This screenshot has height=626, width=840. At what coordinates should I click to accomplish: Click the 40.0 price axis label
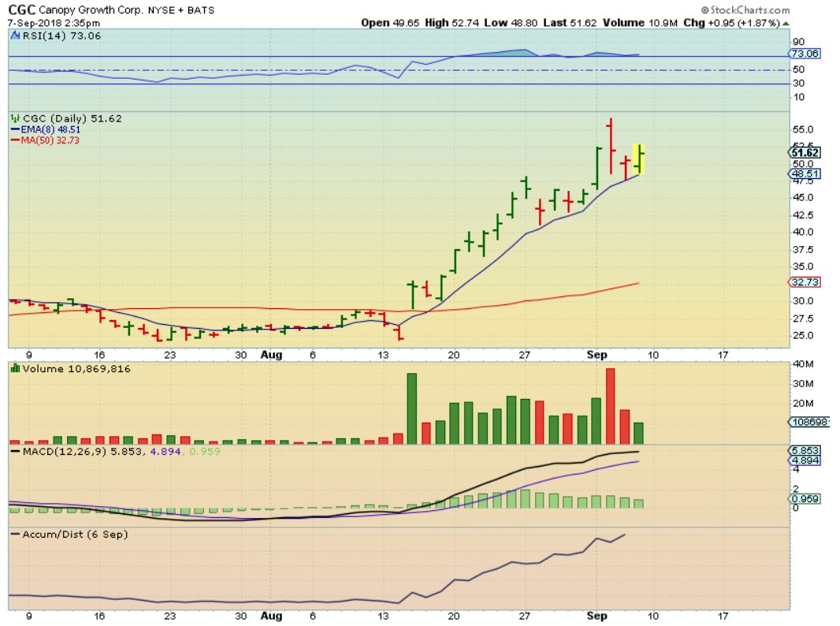pos(803,232)
